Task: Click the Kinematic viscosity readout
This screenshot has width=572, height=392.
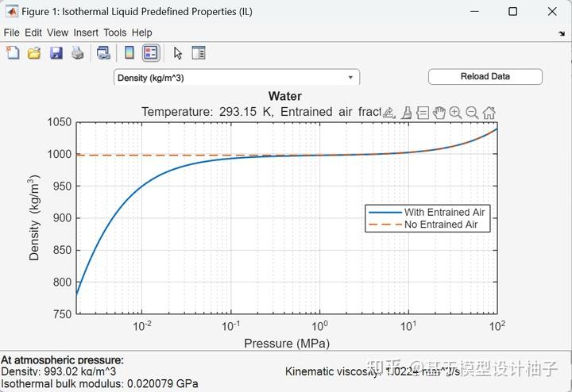Action: 373,371
